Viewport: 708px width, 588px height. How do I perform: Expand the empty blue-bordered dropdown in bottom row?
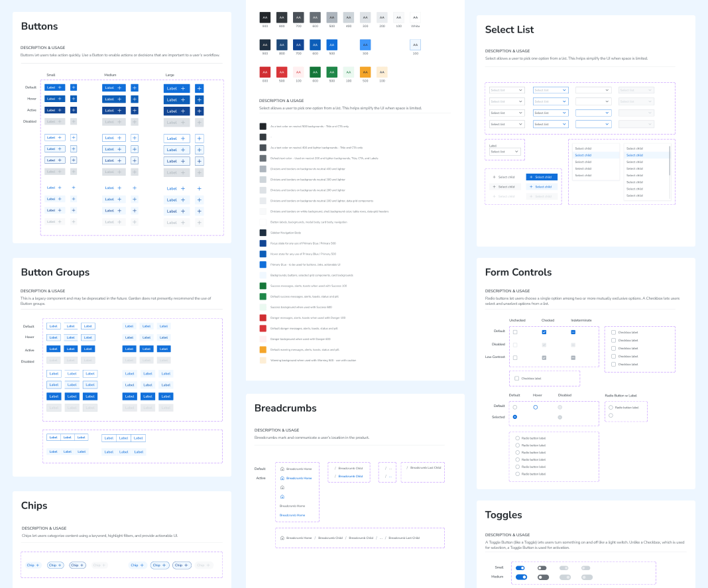[593, 124]
